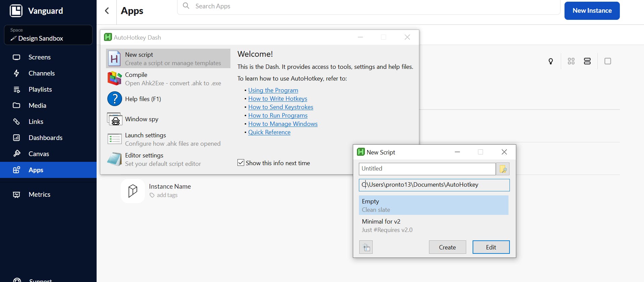
Task: Click the Media folder icon
Action: point(16,105)
